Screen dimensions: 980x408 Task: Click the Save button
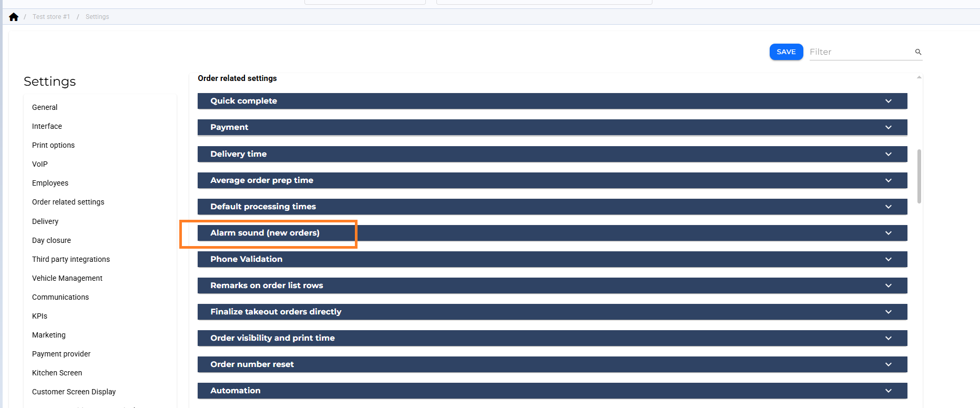pos(786,52)
